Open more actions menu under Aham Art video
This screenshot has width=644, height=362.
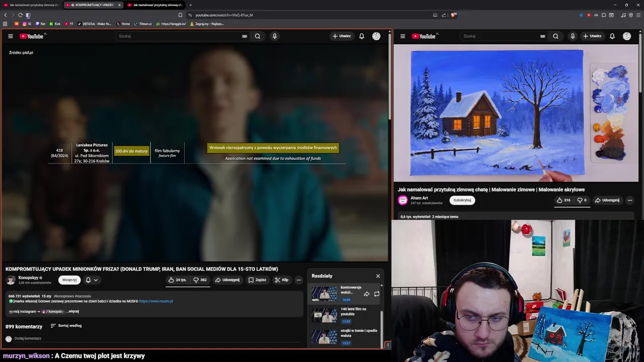(x=629, y=200)
